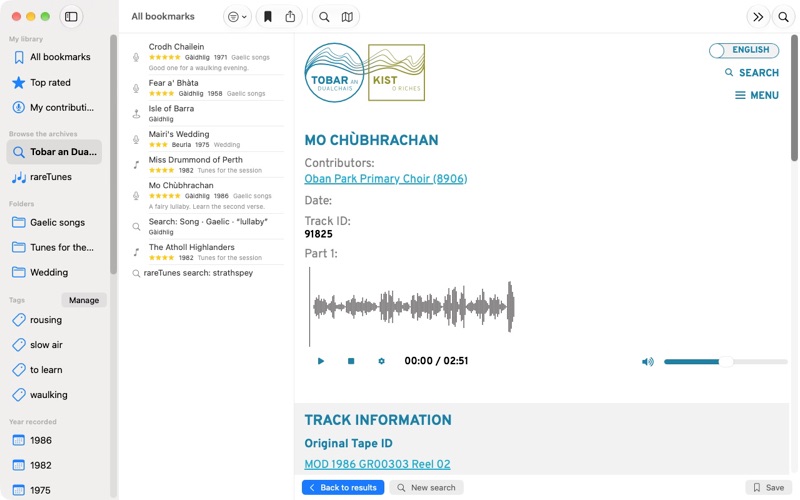Click Back to results button
The width and height of the screenshot is (800, 500).
coord(343,488)
